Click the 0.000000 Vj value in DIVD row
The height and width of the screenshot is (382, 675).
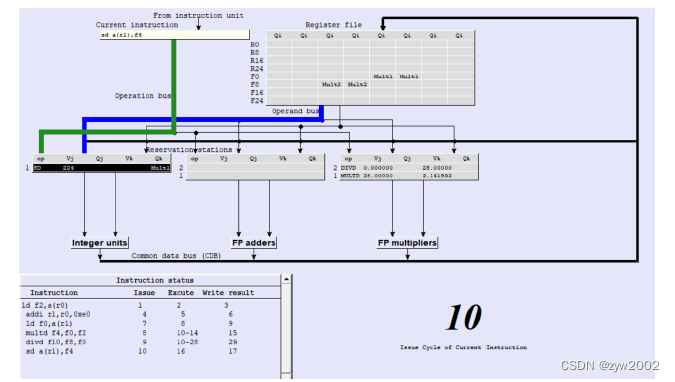(x=378, y=168)
